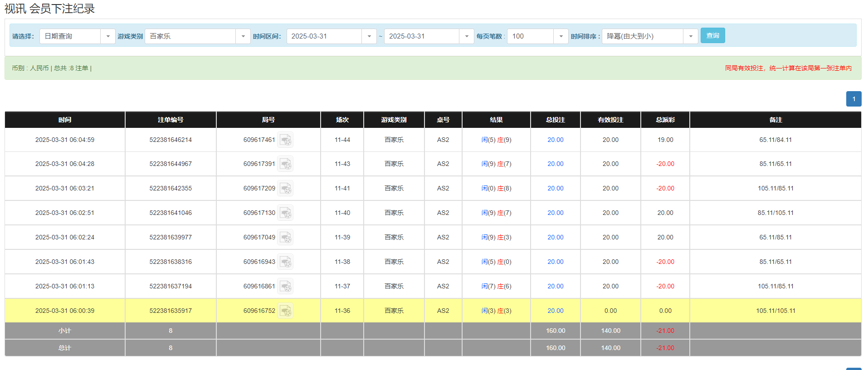
Task: Click the 总派彩 column header
Action: 665,120
